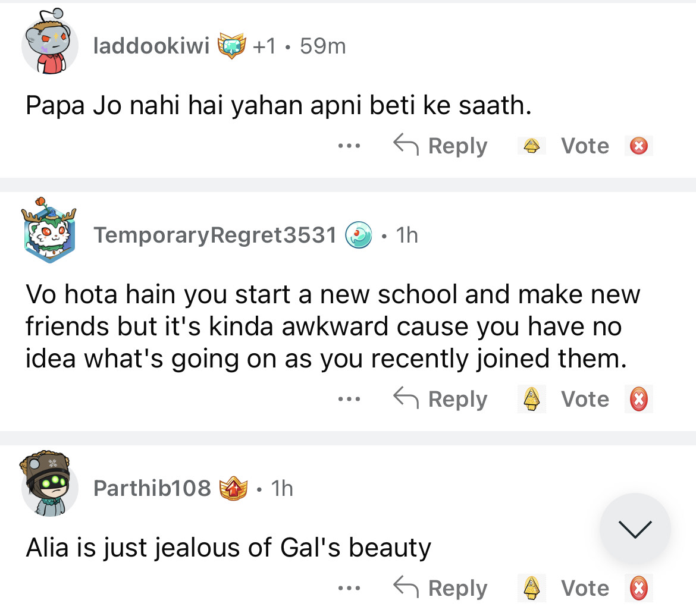The image size is (696, 616).
Task: Reply to TemporaryRegret3531's comment
Action: (441, 399)
